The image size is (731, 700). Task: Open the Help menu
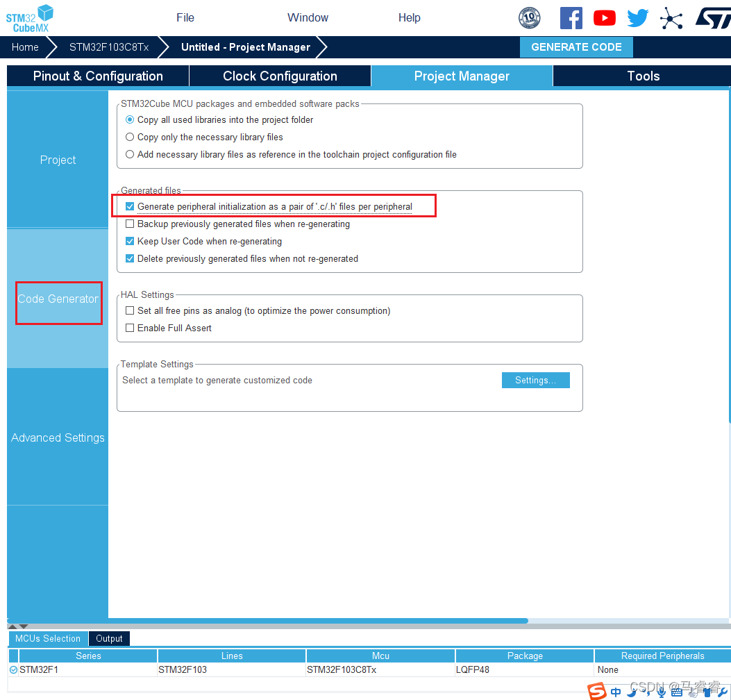[x=410, y=18]
